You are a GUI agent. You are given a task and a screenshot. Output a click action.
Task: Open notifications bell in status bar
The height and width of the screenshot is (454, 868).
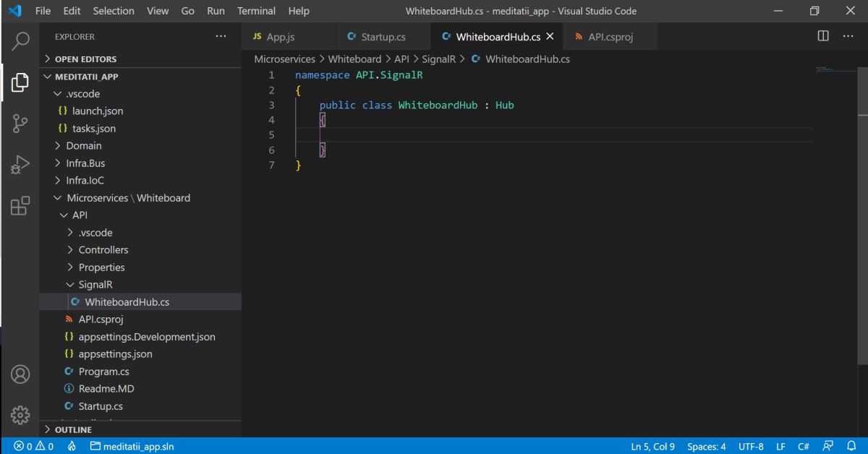pyautogui.click(x=851, y=446)
